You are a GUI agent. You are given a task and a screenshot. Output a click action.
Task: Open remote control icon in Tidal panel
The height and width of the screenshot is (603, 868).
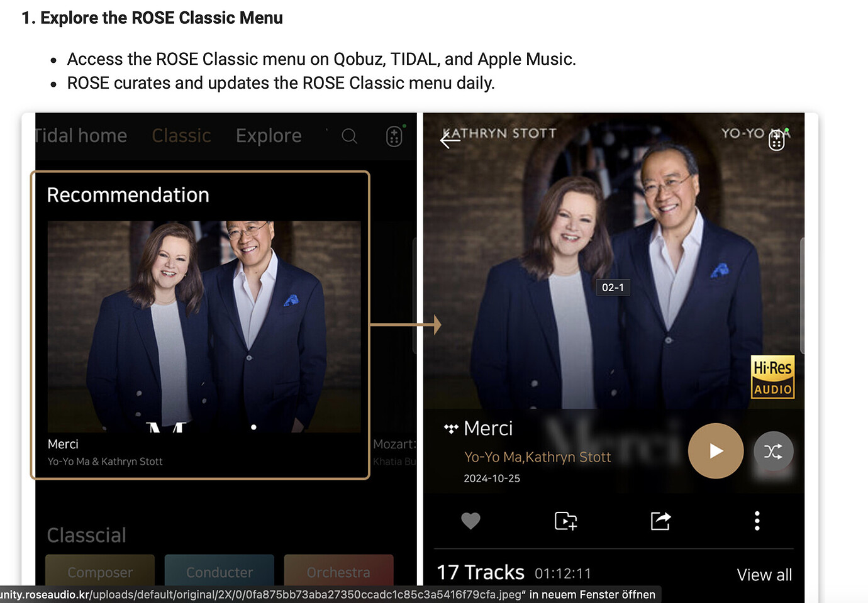click(x=394, y=136)
